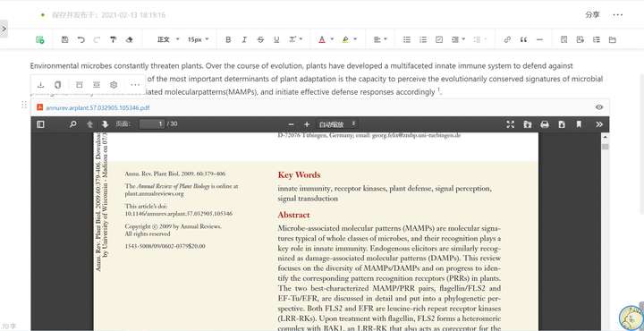The height and width of the screenshot is (331, 644).
Task: Clear formatting with the eraser icon
Action: (x=130, y=40)
